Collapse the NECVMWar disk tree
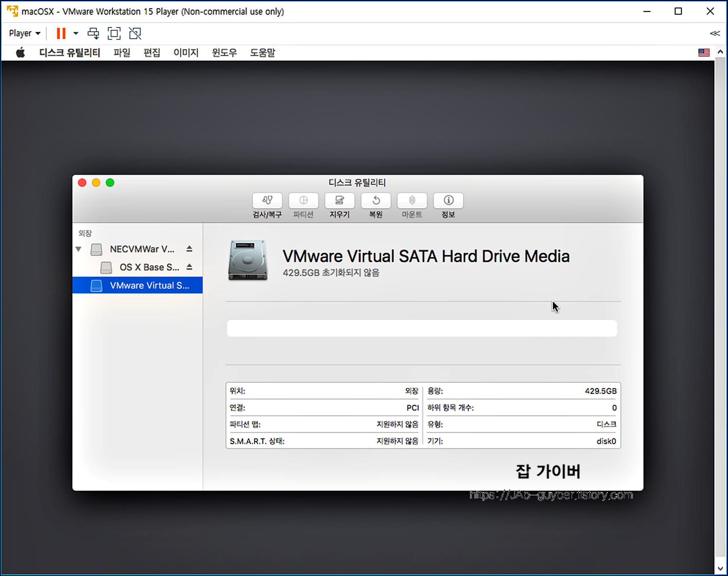The width and height of the screenshot is (728, 576). [x=78, y=249]
